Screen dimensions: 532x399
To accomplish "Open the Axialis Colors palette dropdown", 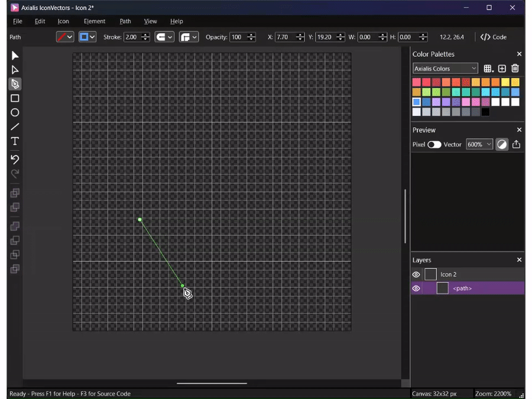I will click(x=445, y=69).
